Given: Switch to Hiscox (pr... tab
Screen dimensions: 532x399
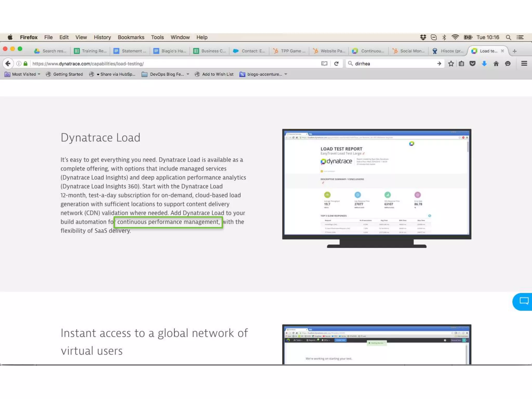Looking at the screenshot, I should (x=448, y=51).
